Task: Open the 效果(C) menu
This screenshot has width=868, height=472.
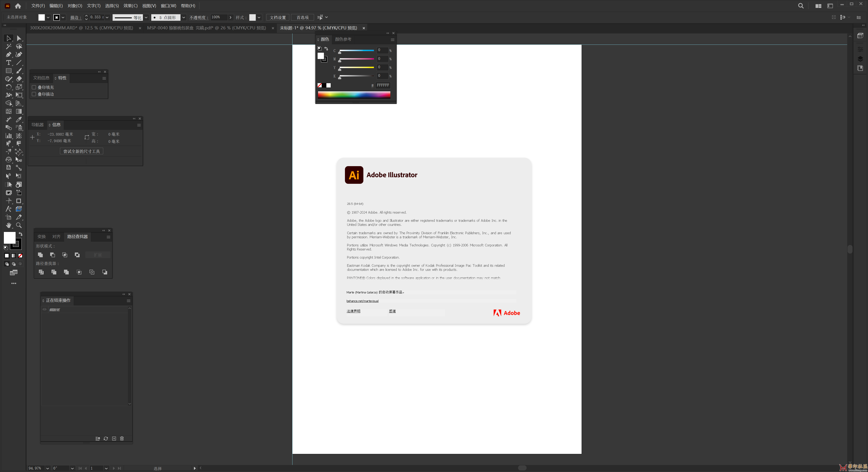Action: tap(130, 6)
